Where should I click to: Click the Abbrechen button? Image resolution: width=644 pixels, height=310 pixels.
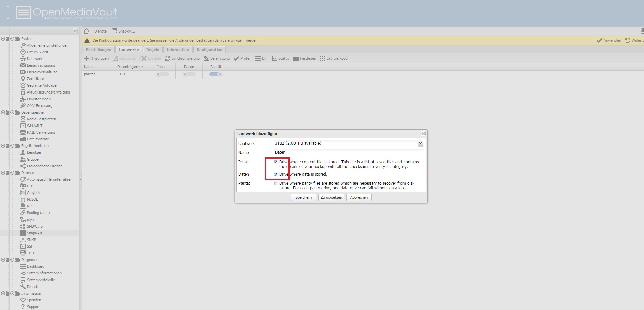(x=359, y=197)
